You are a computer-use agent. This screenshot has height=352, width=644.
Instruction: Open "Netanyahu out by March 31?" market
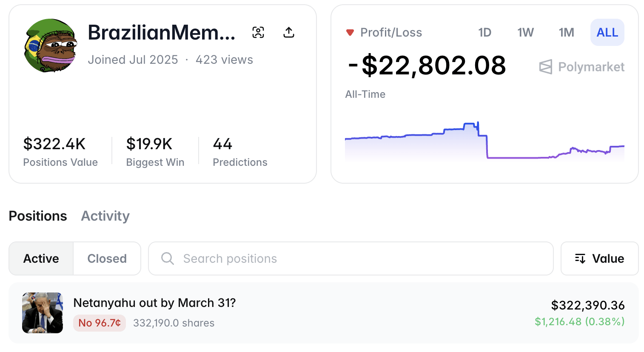[x=154, y=303]
